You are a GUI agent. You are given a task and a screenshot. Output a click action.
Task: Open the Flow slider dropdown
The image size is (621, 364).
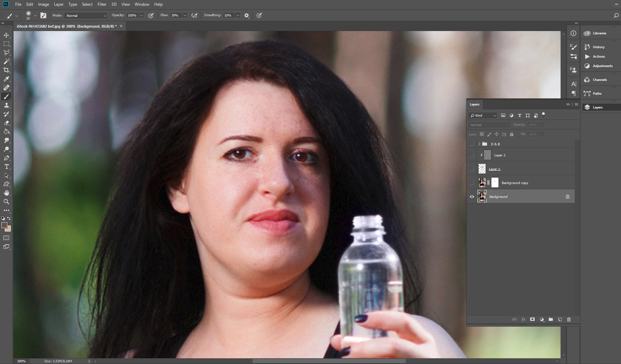pyautogui.click(x=185, y=16)
